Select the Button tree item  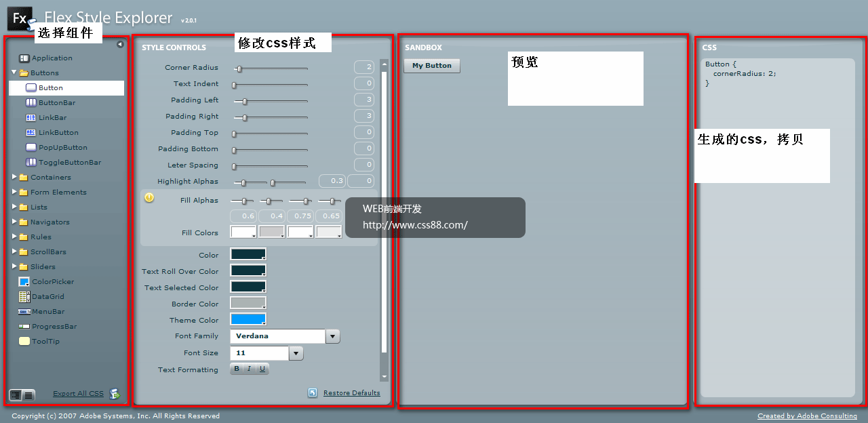point(66,88)
